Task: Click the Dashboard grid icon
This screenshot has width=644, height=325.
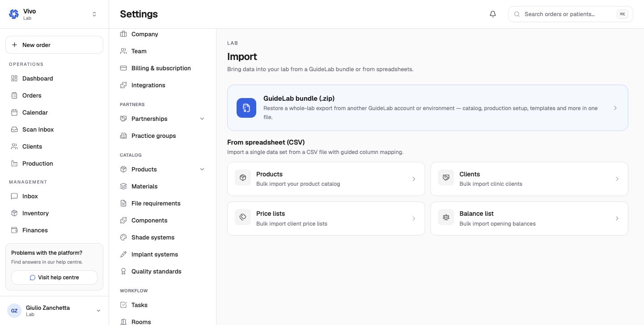Action: [14, 78]
